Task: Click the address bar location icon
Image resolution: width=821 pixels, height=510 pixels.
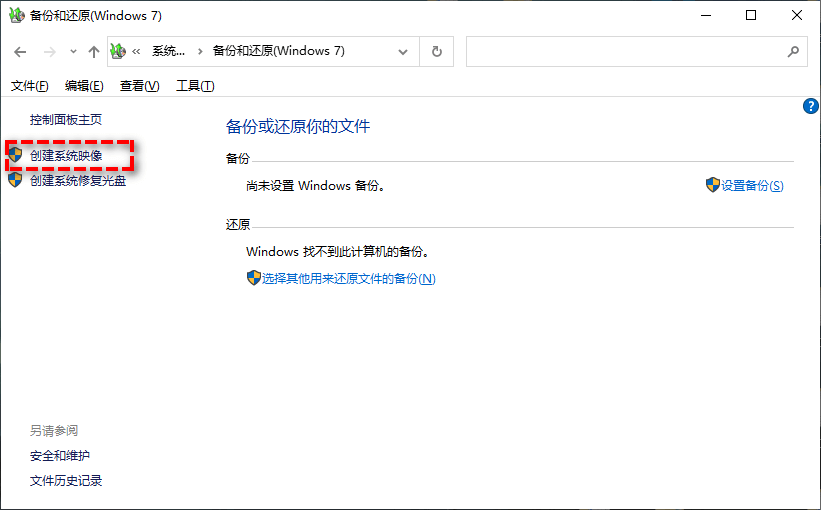Action: click(x=119, y=52)
